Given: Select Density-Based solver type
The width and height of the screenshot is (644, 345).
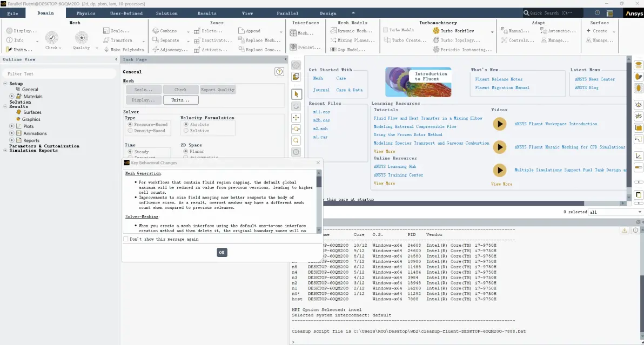Looking at the screenshot, I should 130,131.
